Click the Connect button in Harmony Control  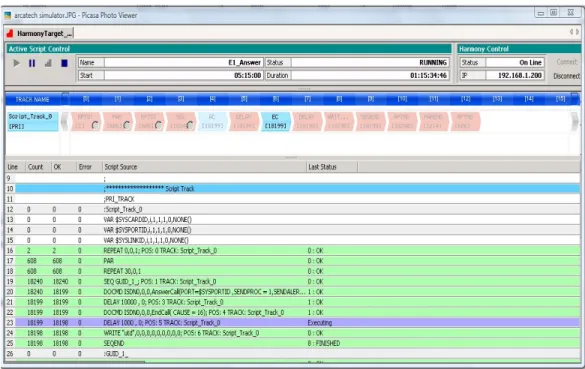coord(566,62)
